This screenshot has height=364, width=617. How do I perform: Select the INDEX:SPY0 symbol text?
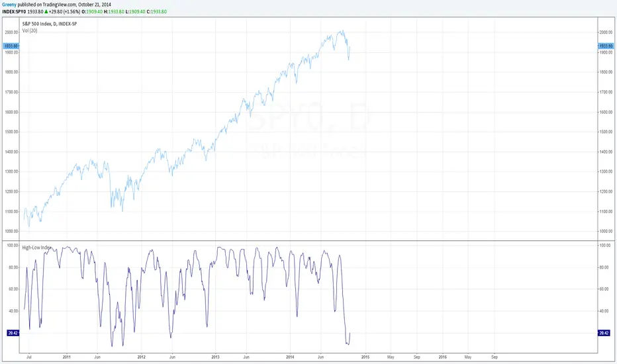(14, 12)
